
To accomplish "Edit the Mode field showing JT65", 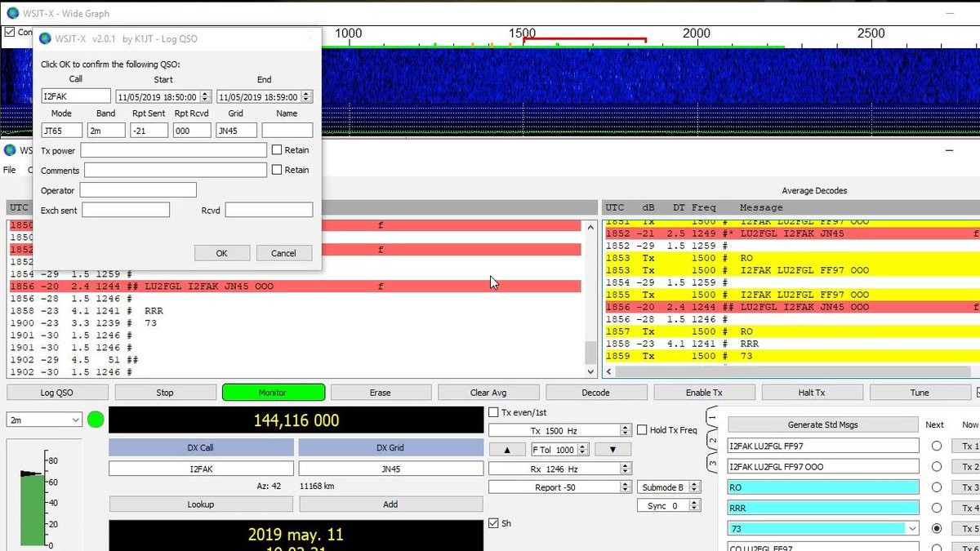I will pos(62,130).
